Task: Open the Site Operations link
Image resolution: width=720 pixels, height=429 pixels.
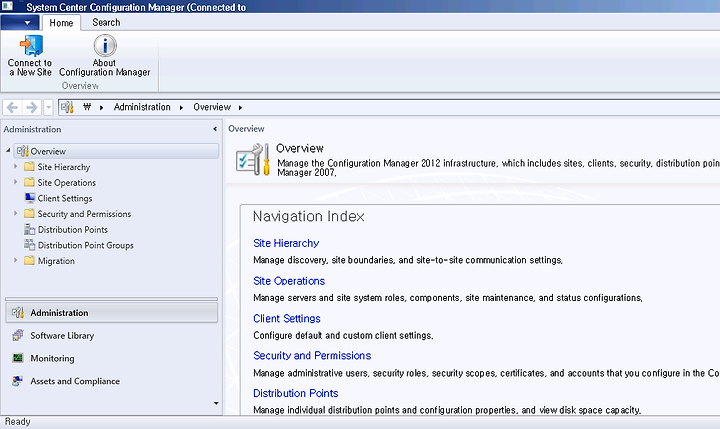Action: click(289, 281)
